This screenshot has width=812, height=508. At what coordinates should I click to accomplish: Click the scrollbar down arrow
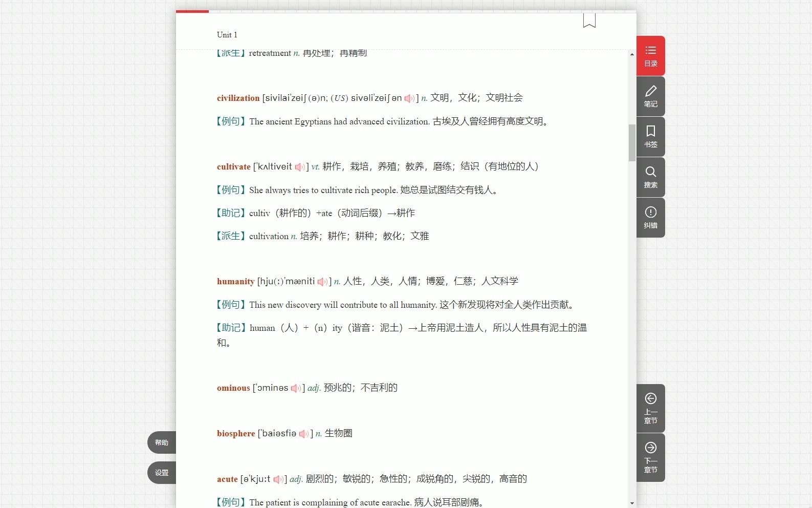[632, 503]
